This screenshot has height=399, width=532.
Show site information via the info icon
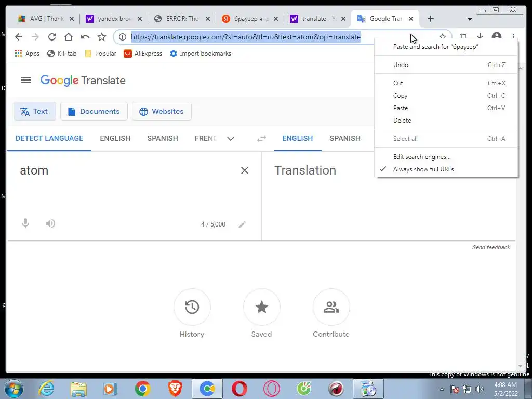tap(123, 37)
